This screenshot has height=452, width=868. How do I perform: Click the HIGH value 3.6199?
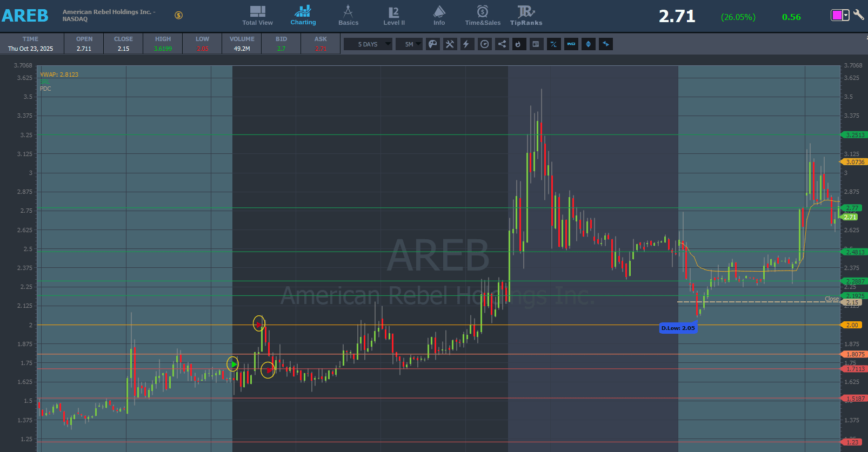[x=163, y=49]
